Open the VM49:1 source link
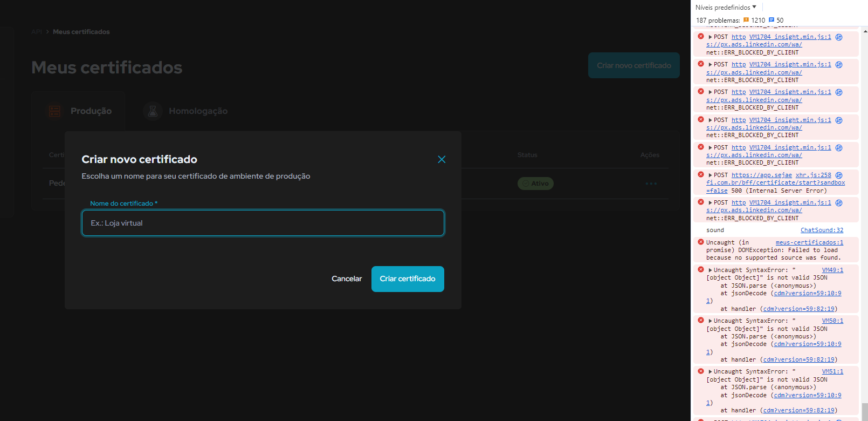 (832, 270)
